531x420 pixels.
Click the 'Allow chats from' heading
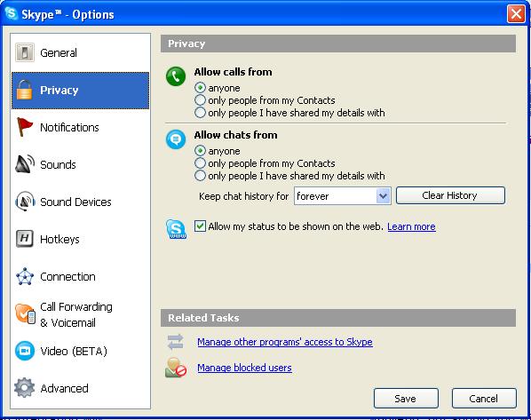[x=235, y=135]
